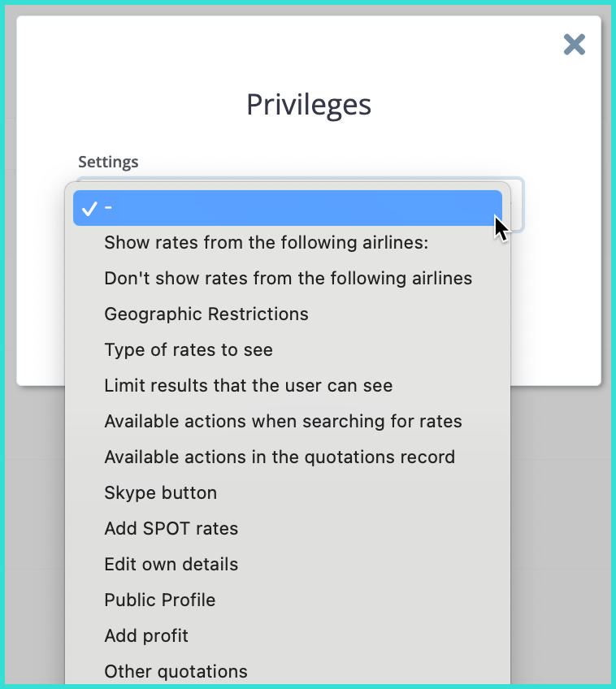The width and height of the screenshot is (616, 689).
Task: Pick the Edit own details option
Action: (171, 565)
